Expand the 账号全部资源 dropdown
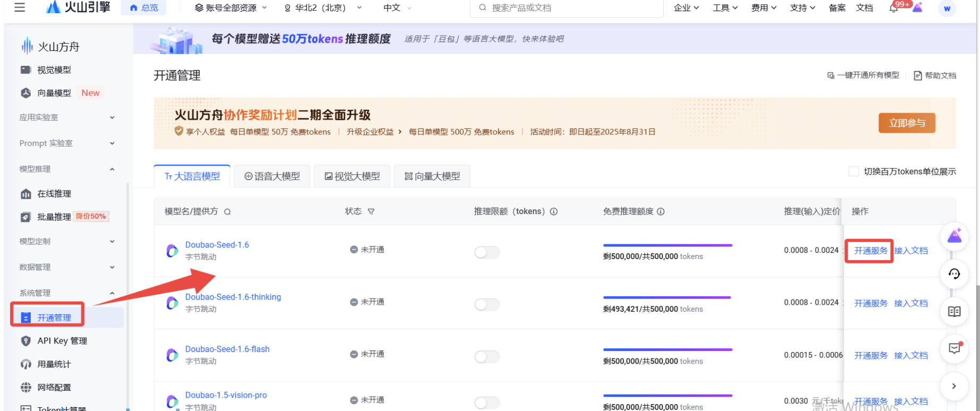 [231, 8]
